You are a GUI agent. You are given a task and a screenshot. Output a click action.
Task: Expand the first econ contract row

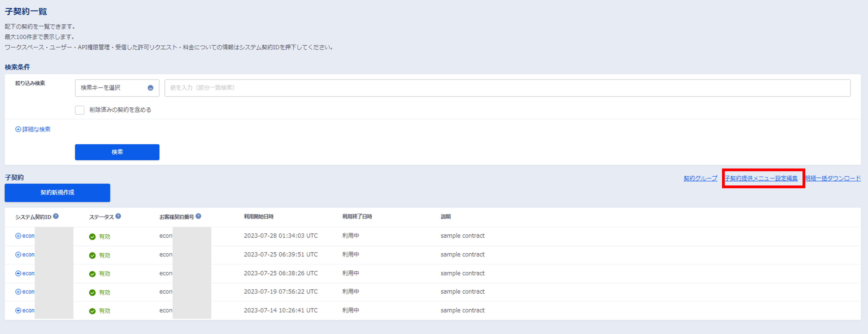tap(18, 236)
